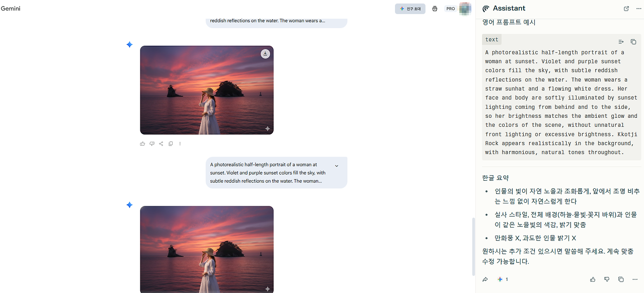Click the heading 한글 요약
644x293 pixels.
point(496,178)
